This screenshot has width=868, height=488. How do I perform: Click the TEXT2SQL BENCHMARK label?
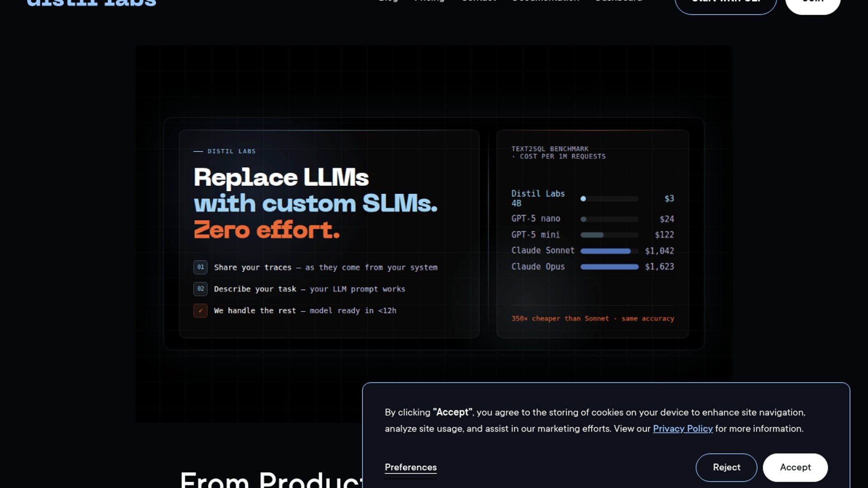coord(550,149)
